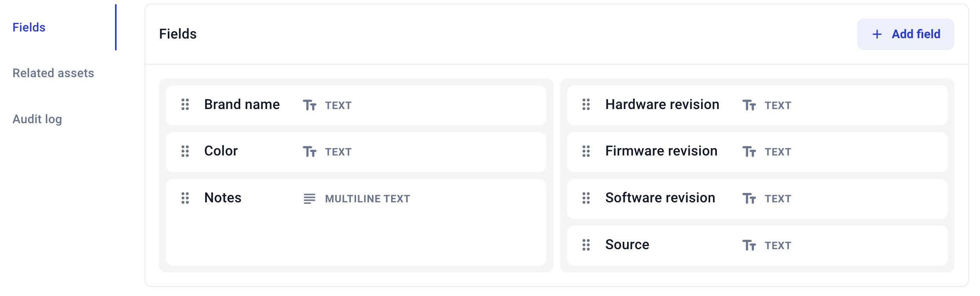Click the drag handle beside Source field

(x=586, y=245)
